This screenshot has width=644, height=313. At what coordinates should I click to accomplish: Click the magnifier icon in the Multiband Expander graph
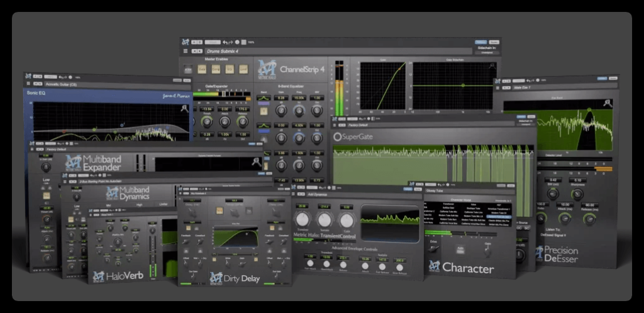coord(257,162)
